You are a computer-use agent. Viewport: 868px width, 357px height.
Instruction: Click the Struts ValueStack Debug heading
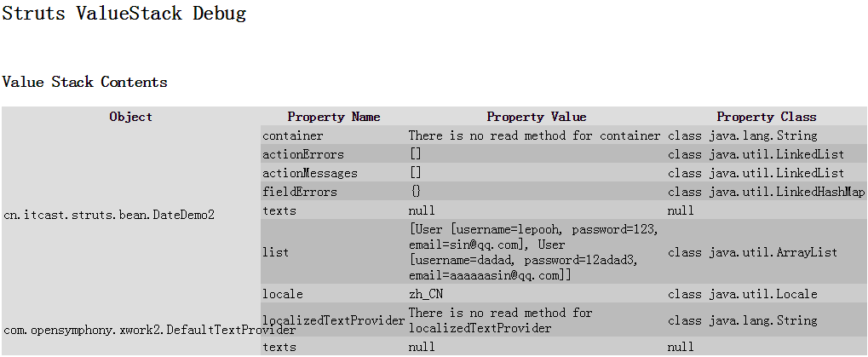pyautogui.click(x=124, y=14)
